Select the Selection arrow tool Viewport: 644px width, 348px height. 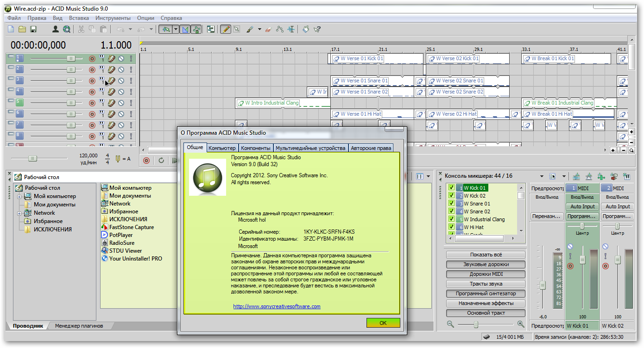237,29
